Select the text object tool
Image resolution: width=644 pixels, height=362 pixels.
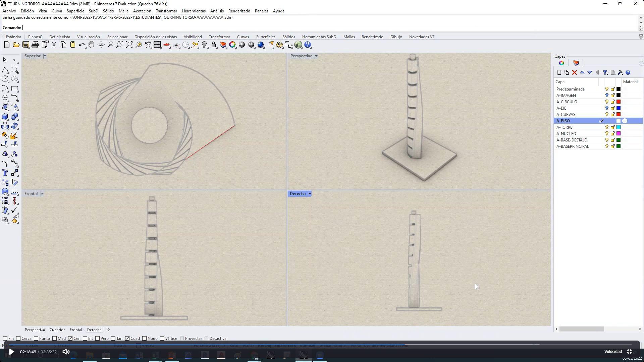click(x=5, y=173)
